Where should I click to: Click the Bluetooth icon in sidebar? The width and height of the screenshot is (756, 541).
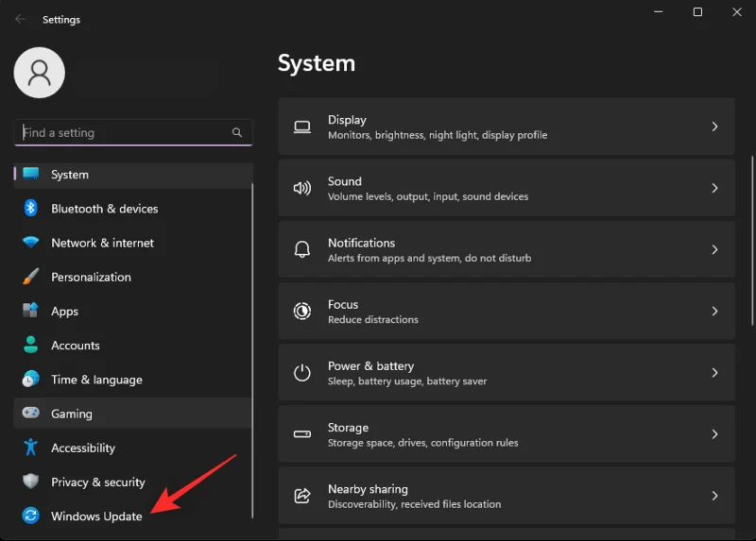pyautogui.click(x=31, y=208)
